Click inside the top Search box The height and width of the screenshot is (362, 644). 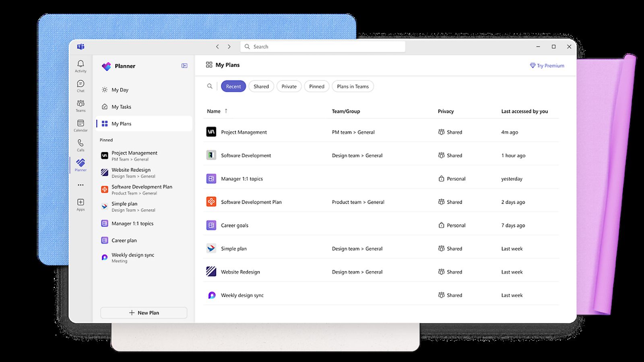[x=323, y=47]
